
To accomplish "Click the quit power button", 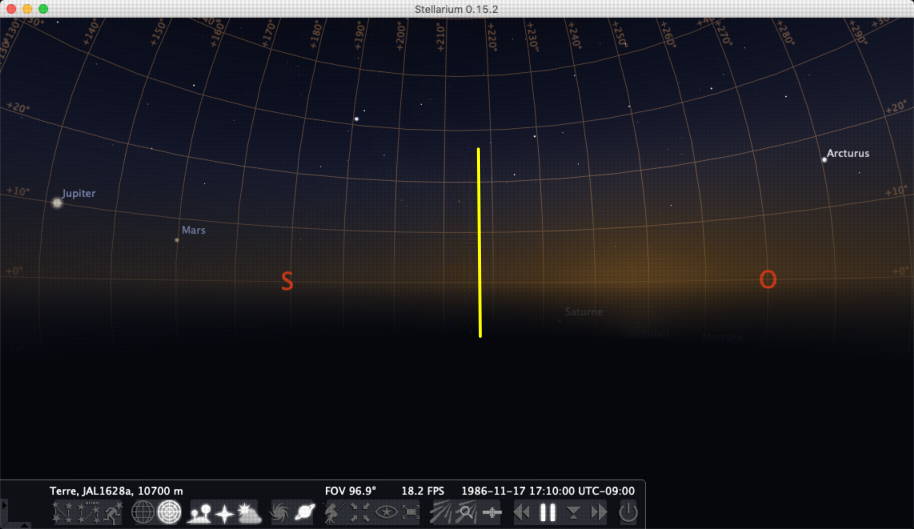I will point(627,513).
